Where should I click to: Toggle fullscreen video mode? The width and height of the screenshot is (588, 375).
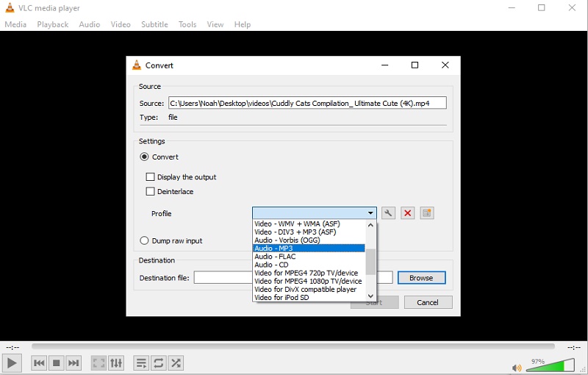pyautogui.click(x=98, y=363)
